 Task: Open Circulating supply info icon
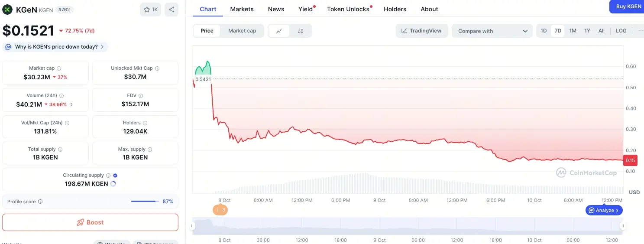click(x=108, y=176)
